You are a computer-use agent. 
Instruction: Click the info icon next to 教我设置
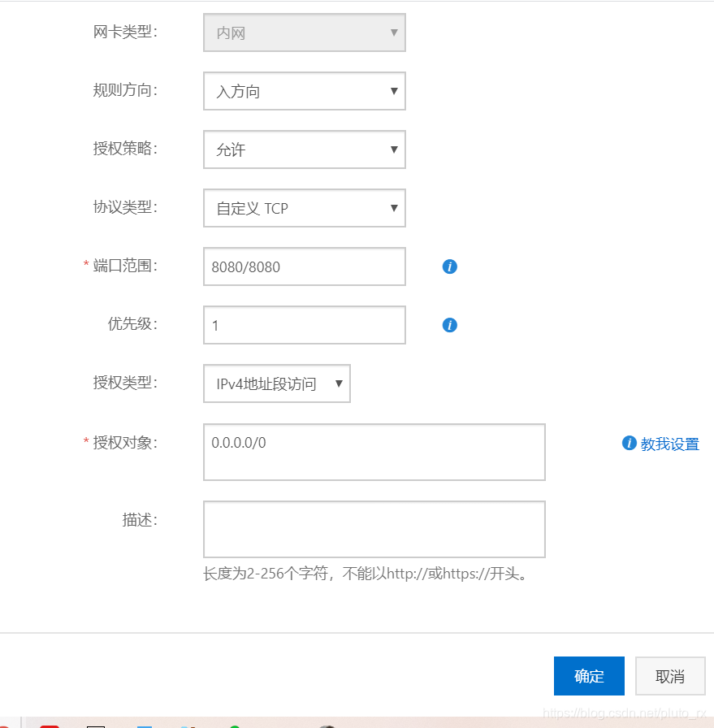pos(629,444)
